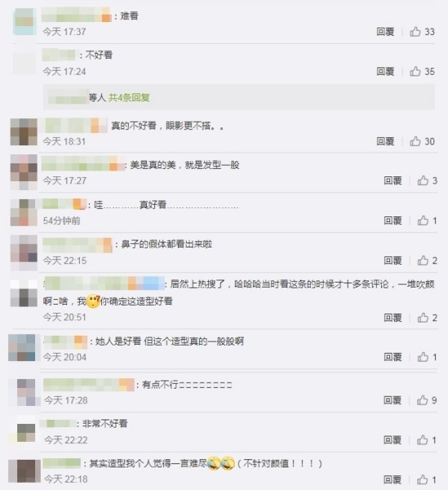Reply to the comment posted 54分钟前
The image size is (448, 490).
(x=393, y=220)
